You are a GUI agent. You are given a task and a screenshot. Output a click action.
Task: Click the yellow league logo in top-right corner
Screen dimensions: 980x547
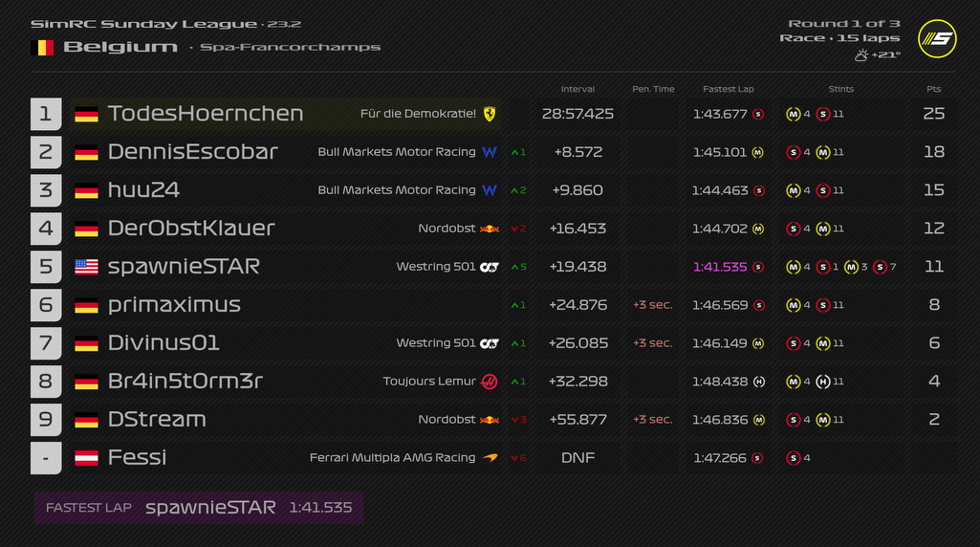tap(937, 38)
